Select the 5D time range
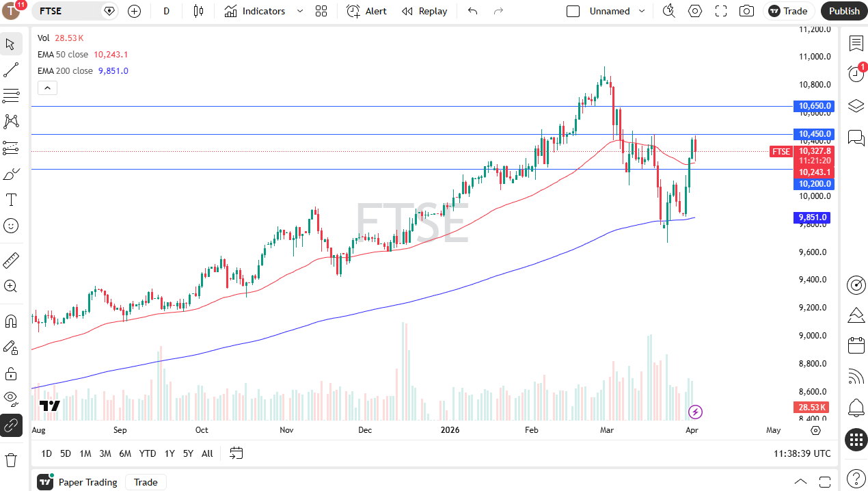 click(66, 453)
